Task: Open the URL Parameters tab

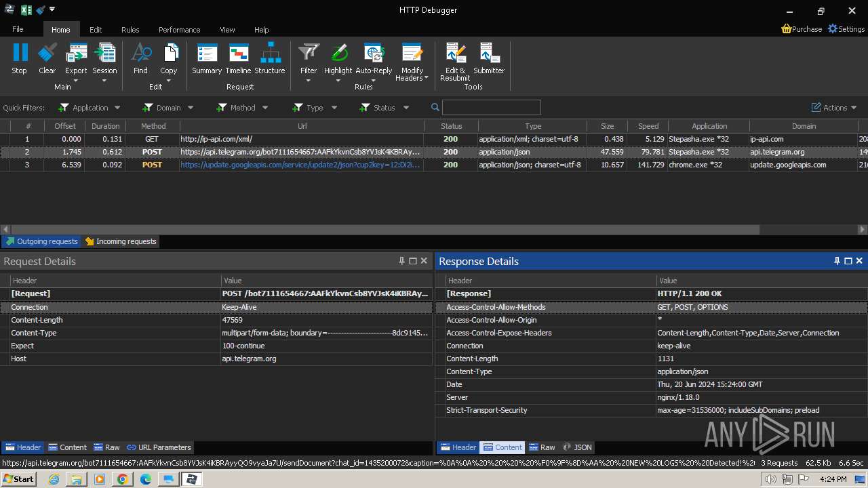Action: click(x=159, y=447)
